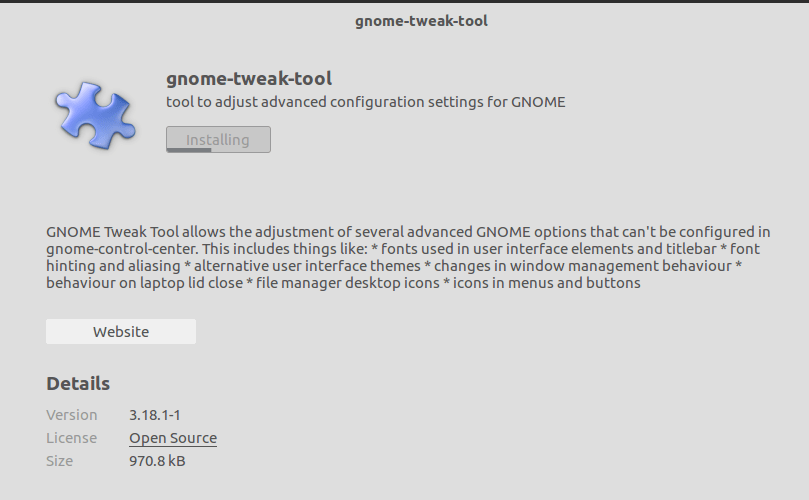This screenshot has height=500, width=809.
Task: Click the 'tool to adjust advanced configuration' subtitle
Action: tap(366, 102)
